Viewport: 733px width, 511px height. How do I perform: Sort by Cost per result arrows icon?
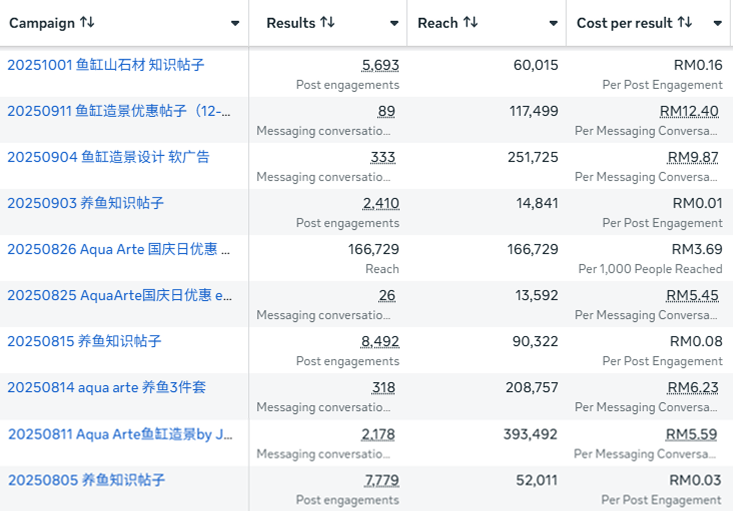pos(684,23)
